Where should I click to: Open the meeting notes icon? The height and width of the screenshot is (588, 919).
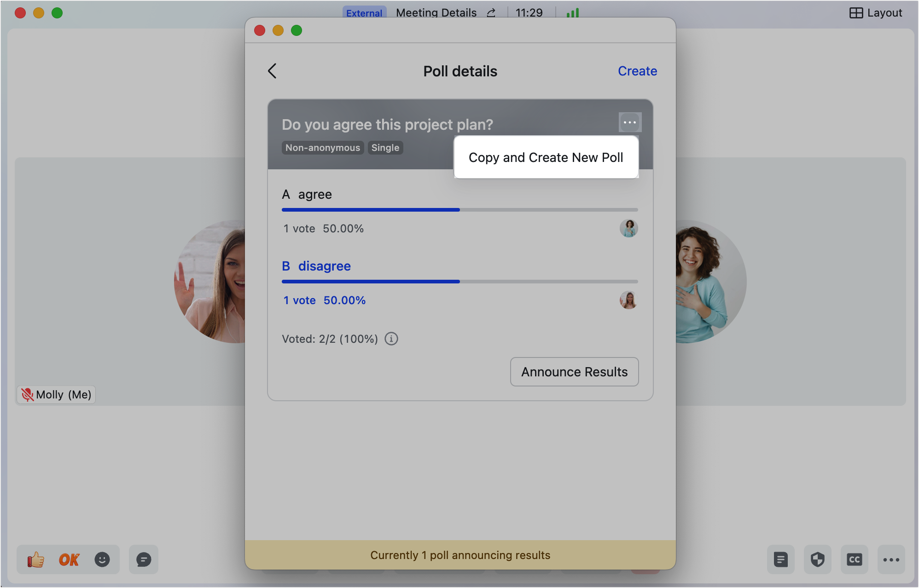pos(780,559)
